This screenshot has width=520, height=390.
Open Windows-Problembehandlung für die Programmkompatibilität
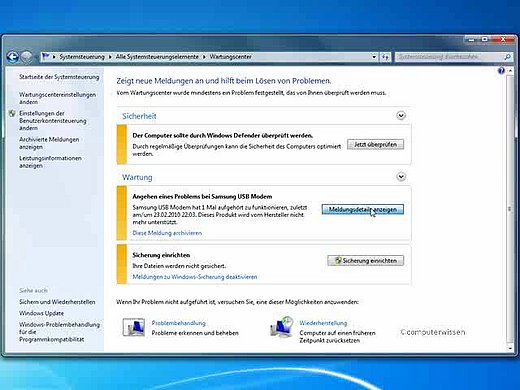59,332
